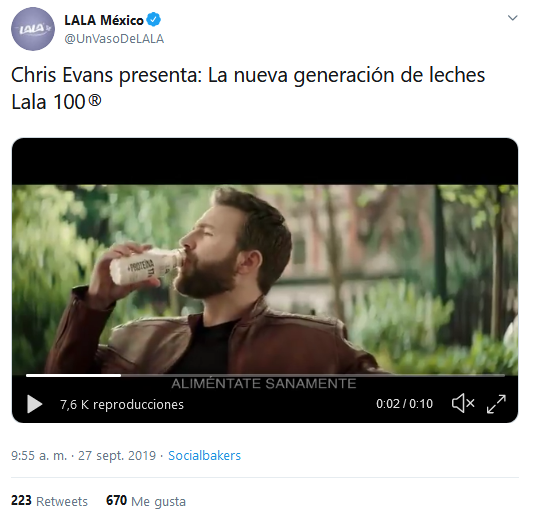This screenshot has width=533, height=520.
Task: Play the video with the play button
Action: pyautogui.click(x=34, y=404)
